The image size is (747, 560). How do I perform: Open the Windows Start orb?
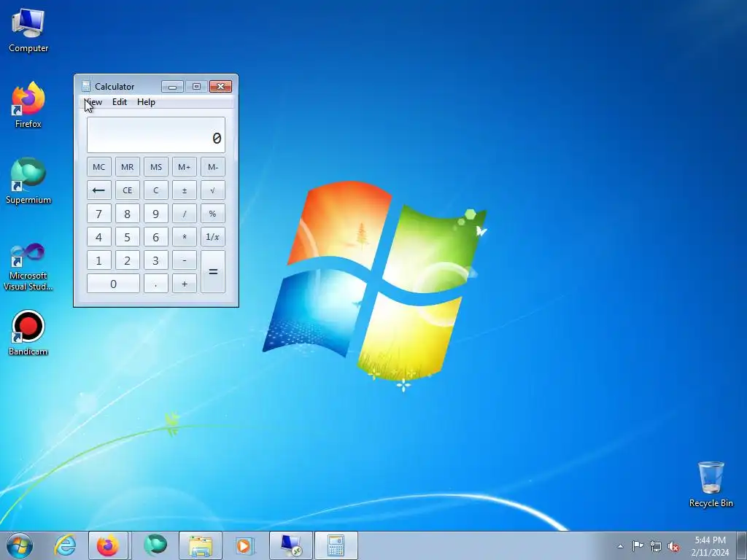point(20,545)
